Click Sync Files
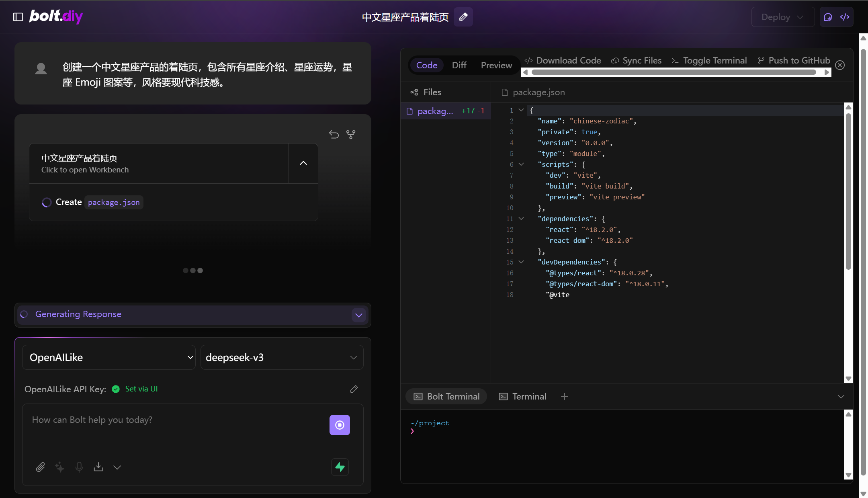This screenshot has width=868, height=498. click(637, 60)
